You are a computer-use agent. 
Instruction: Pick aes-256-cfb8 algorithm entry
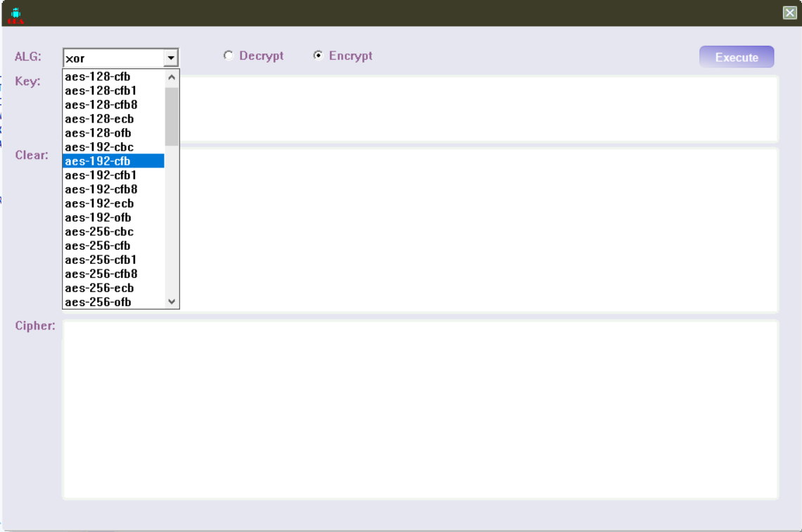click(x=113, y=274)
